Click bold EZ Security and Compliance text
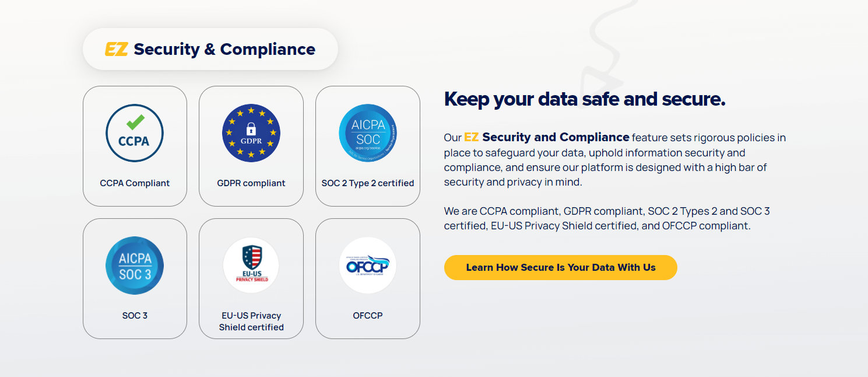Image resolution: width=868 pixels, height=377 pixels. click(547, 138)
